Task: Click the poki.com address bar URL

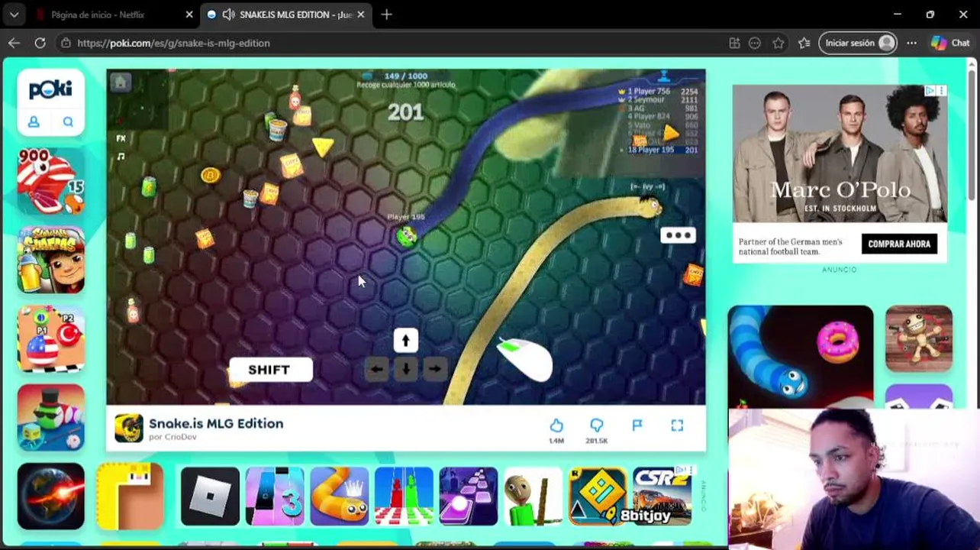Action: tap(174, 43)
